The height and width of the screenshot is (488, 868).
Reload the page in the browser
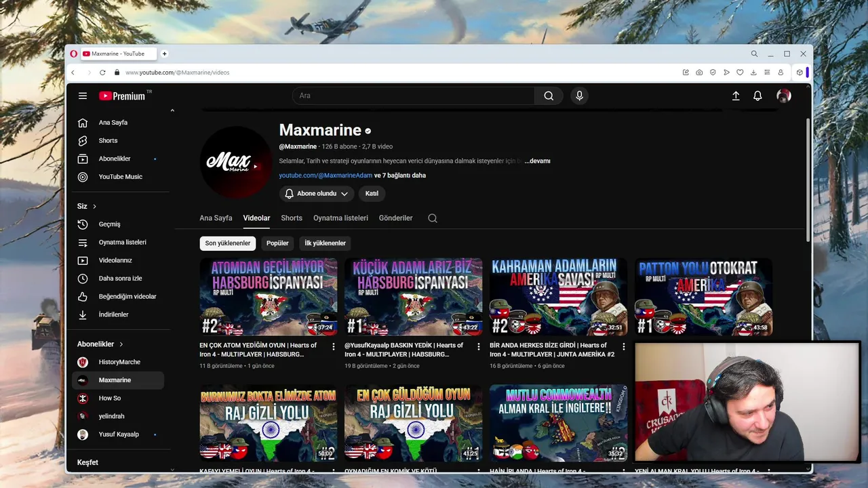pyautogui.click(x=102, y=73)
